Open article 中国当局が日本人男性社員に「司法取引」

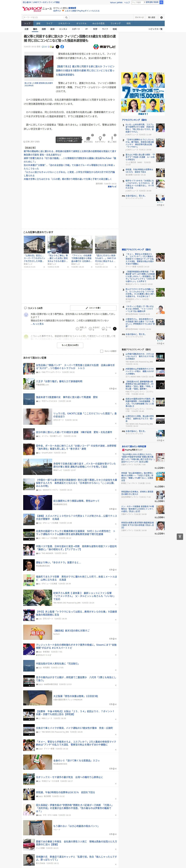click(x=57, y=663)
